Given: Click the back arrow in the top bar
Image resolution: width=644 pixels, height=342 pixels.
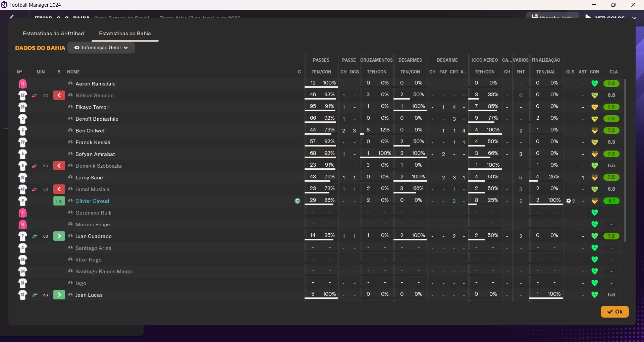Looking at the screenshot, I should pyautogui.click(x=13, y=17).
